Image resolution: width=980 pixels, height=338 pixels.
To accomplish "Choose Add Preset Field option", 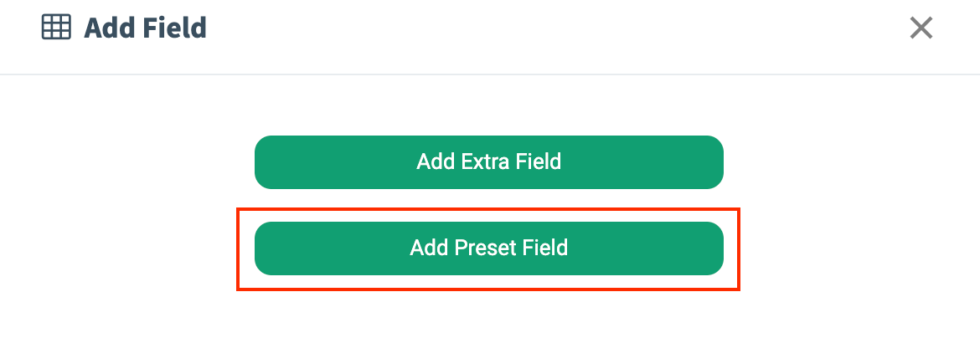I will point(488,248).
